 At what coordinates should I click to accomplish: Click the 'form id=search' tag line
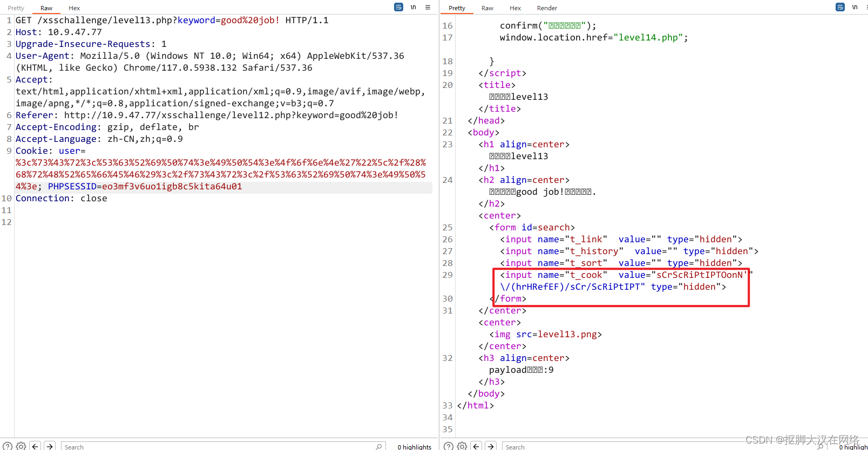click(x=532, y=227)
